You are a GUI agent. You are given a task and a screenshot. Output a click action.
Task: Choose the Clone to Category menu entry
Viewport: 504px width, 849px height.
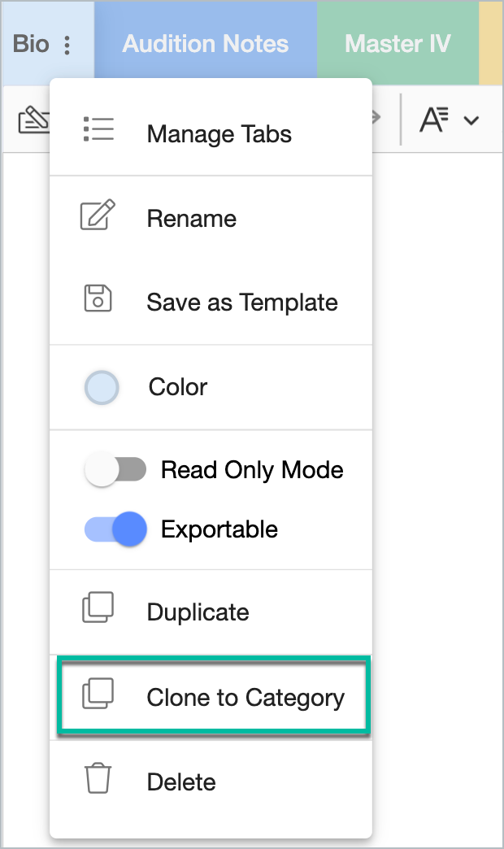tap(215, 696)
